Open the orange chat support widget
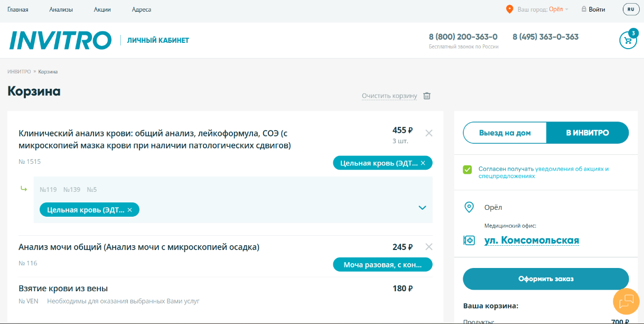 click(x=626, y=301)
